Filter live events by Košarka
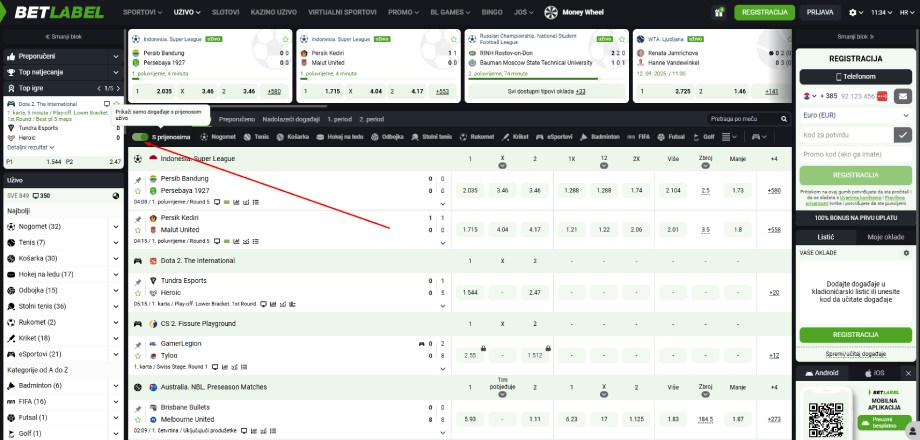Screen dimensions: 920x440 293,137
